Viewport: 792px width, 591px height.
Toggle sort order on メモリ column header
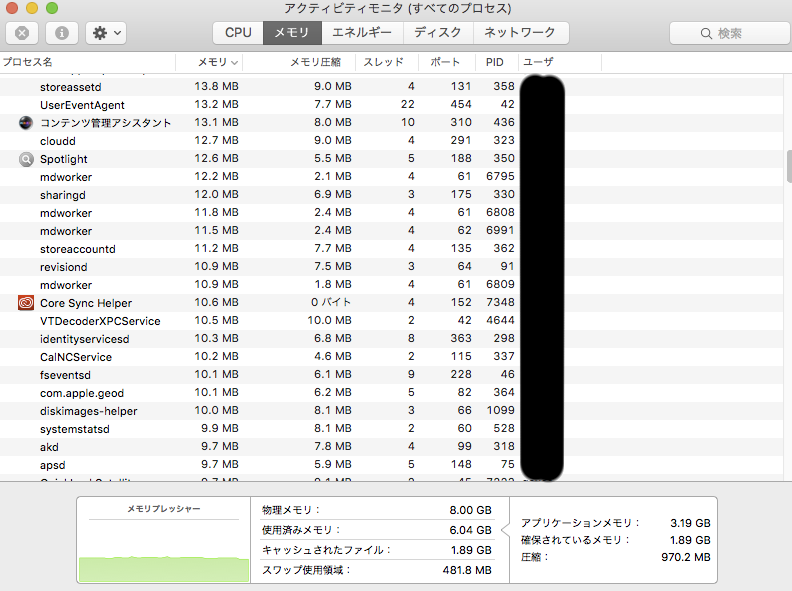(209, 62)
